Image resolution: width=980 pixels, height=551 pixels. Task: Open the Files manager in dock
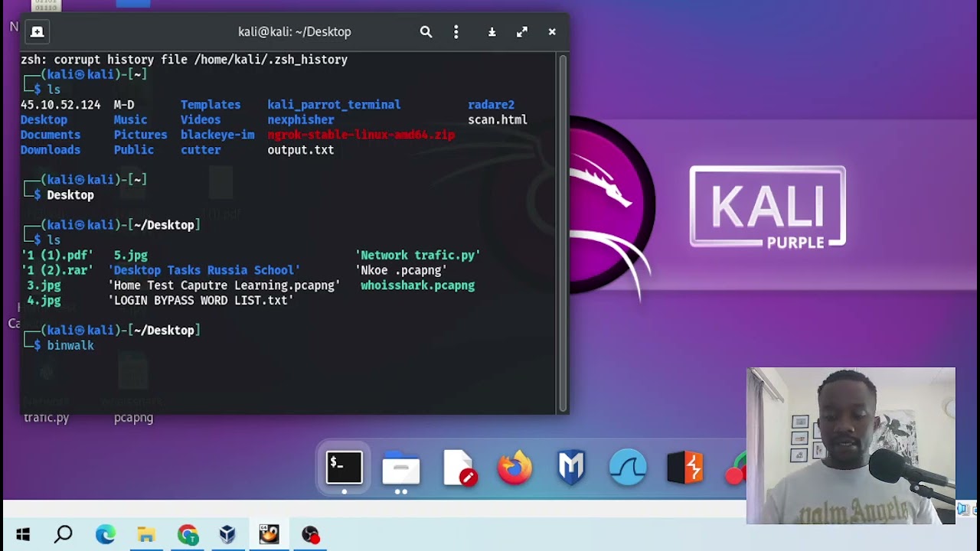tap(401, 468)
